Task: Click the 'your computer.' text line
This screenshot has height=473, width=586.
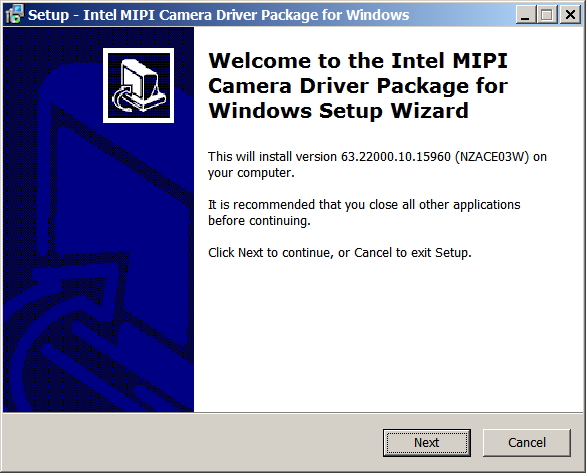Action: [x=251, y=173]
